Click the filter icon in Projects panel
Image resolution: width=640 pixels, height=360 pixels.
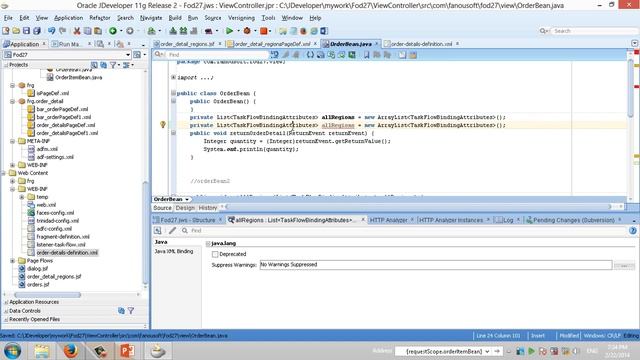[x=113, y=65]
